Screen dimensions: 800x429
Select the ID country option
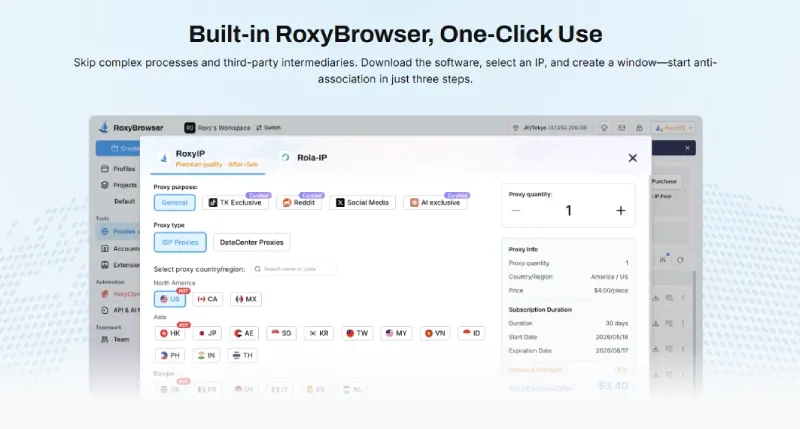[471, 333]
